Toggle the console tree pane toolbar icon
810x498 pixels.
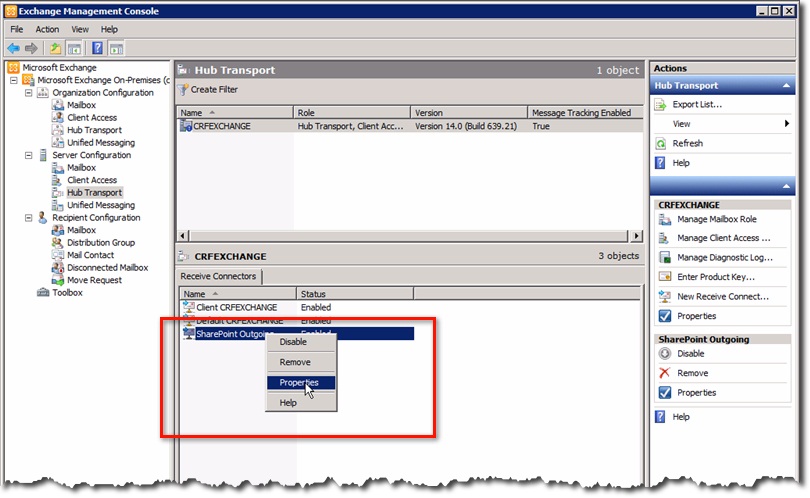[74, 49]
